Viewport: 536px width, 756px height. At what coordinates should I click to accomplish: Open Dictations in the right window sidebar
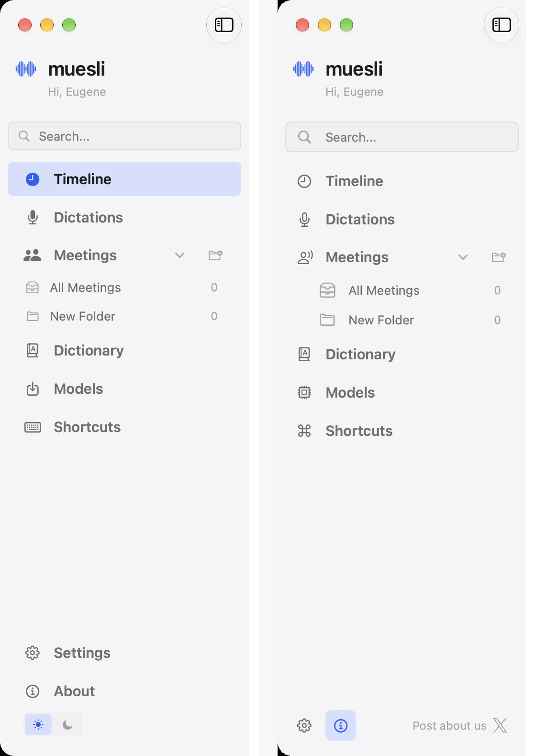(x=402, y=220)
